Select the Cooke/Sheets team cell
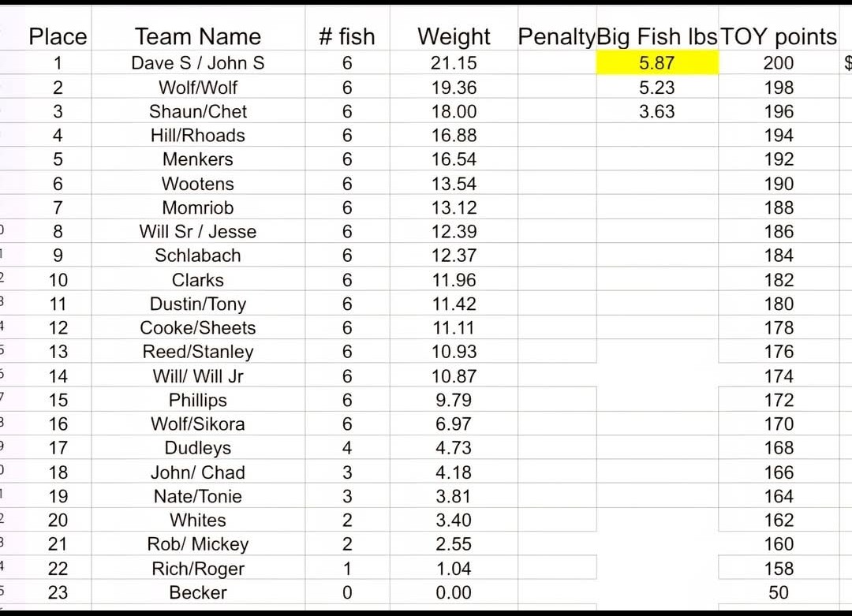The height and width of the screenshot is (616, 852). (198, 327)
